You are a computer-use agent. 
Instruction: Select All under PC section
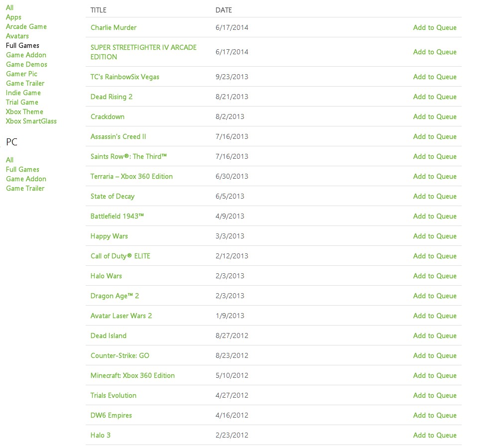pos(9,160)
